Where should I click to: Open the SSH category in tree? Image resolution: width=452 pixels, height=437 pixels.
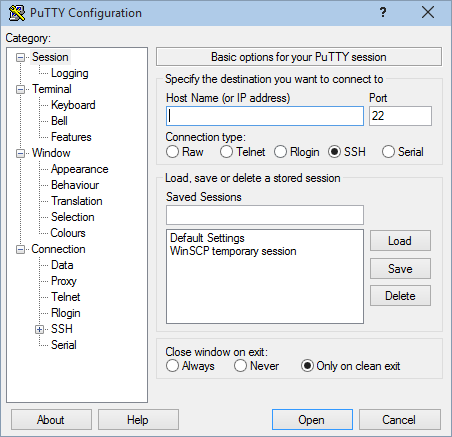[62, 329]
